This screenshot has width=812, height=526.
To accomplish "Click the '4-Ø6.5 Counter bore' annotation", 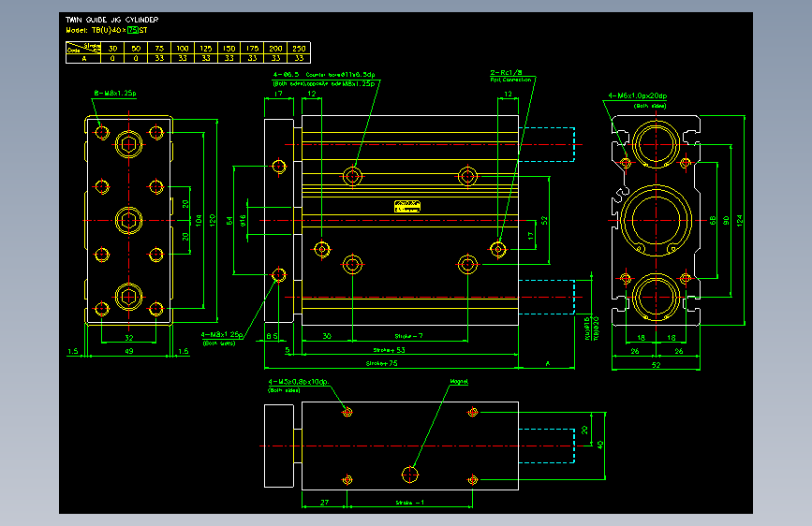I will pyautogui.click(x=324, y=75).
